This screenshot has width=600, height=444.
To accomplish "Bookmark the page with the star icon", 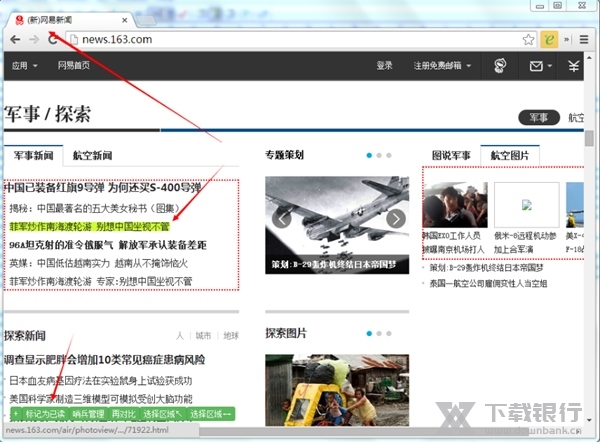I will coord(528,39).
